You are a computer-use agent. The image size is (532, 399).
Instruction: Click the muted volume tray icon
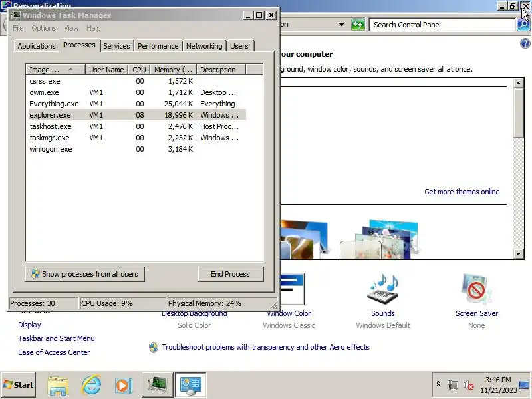pyautogui.click(x=469, y=385)
